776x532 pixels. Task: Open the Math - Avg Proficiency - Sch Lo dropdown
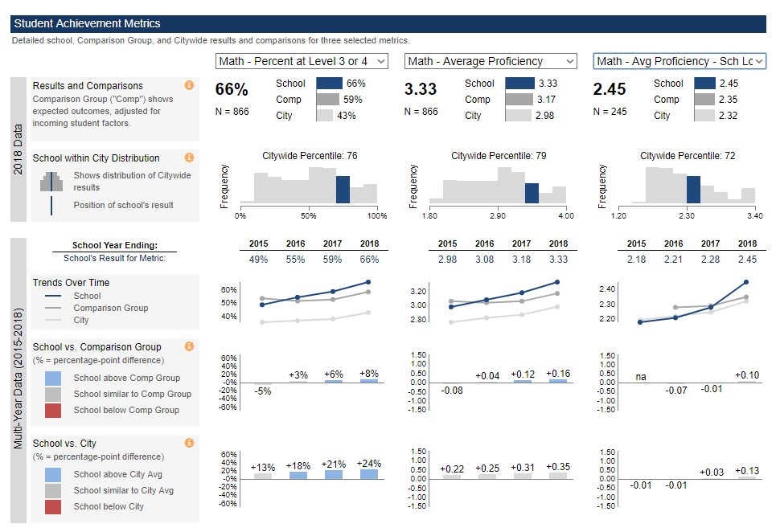tap(680, 61)
